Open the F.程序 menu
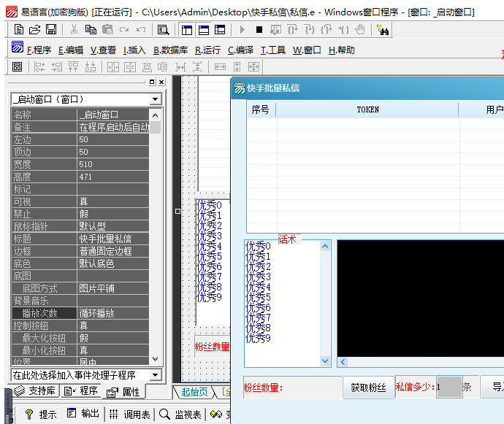The width and height of the screenshot is (504, 424). point(39,50)
